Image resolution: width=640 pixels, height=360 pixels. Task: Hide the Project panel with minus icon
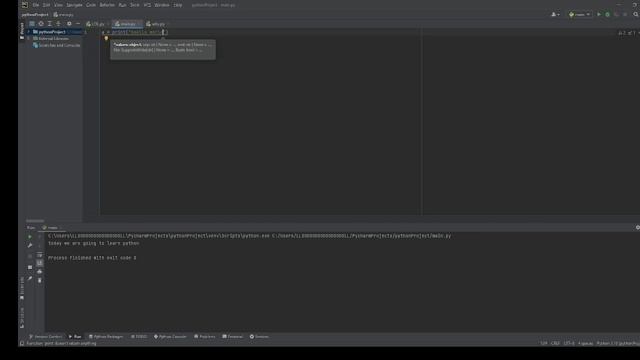pos(78,24)
